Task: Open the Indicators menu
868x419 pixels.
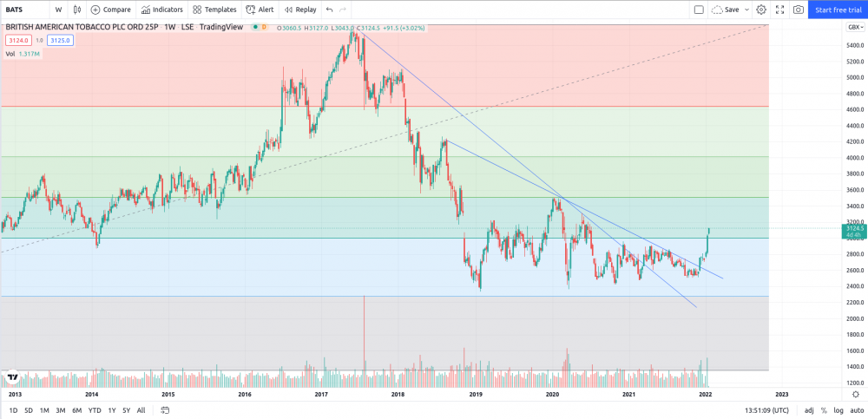Action: 161,10
